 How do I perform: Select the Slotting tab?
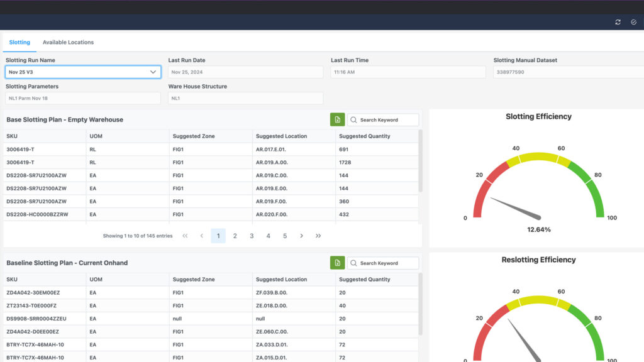pyautogui.click(x=19, y=42)
